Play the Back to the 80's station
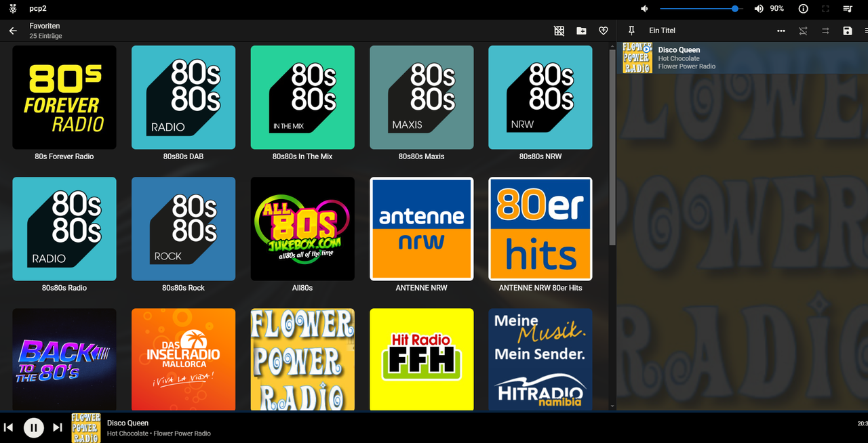Viewport: 868px width, 443px height. [64, 359]
